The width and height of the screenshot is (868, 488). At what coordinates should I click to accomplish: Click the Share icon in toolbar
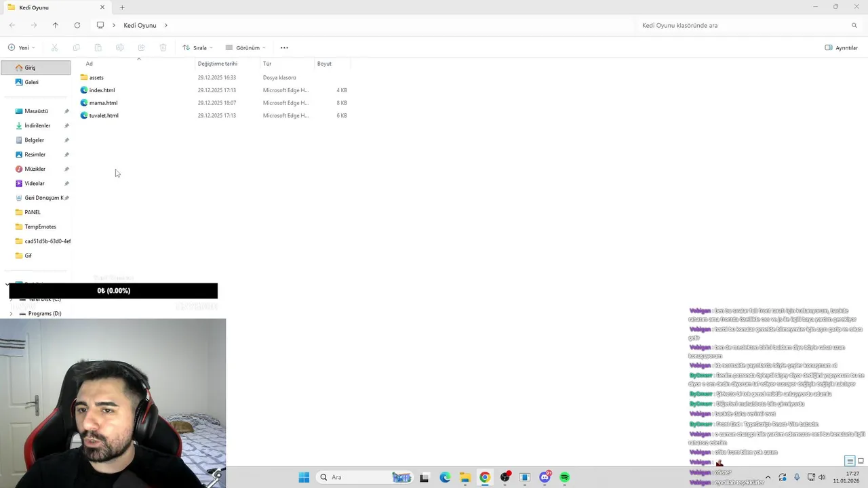(x=141, y=47)
